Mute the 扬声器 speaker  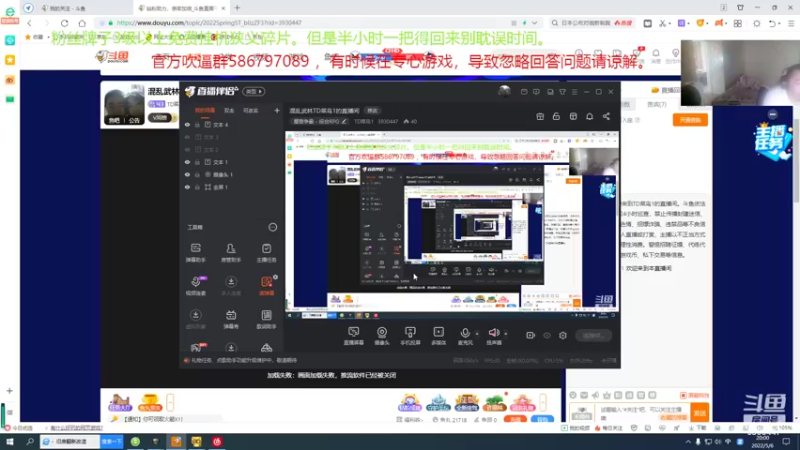pyautogui.click(x=493, y=336)
